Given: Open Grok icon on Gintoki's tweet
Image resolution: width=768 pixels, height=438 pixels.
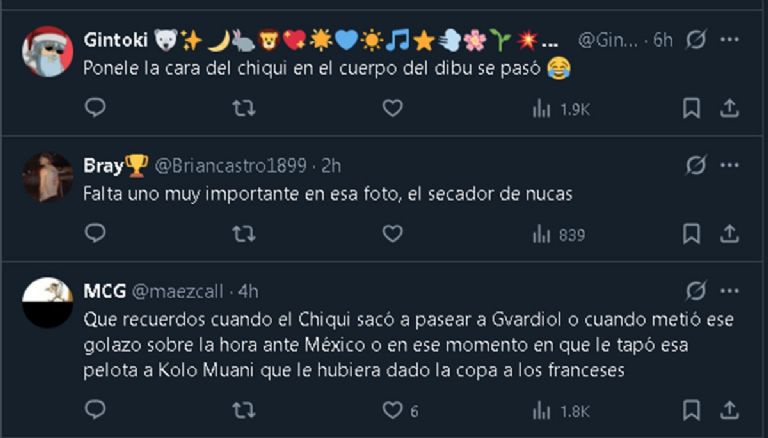Looking at the screenshot, I should tap(696, 40).
